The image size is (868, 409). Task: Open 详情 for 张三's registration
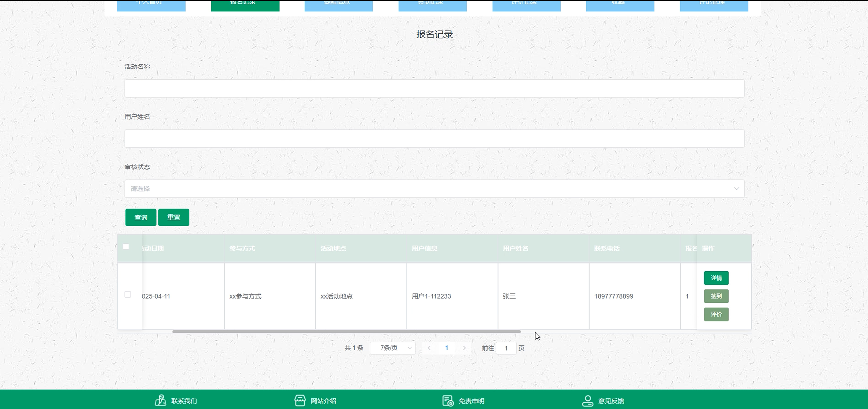pyautogui.click(x=716, y=278)
